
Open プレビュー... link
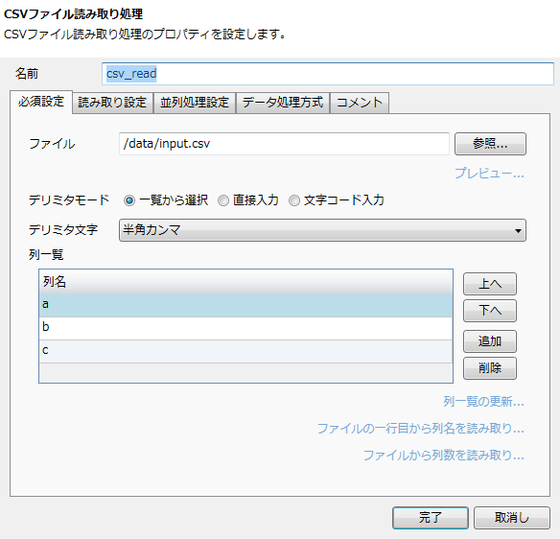489,174
